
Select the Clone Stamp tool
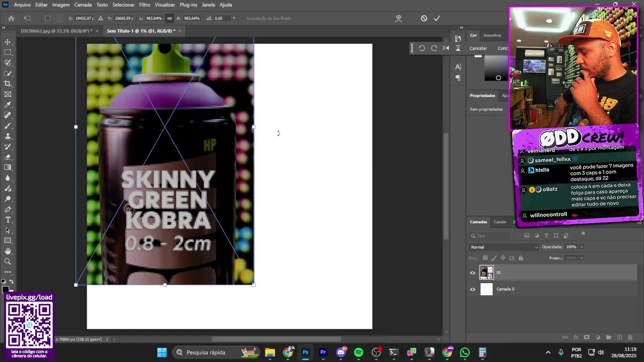point(8,136)
